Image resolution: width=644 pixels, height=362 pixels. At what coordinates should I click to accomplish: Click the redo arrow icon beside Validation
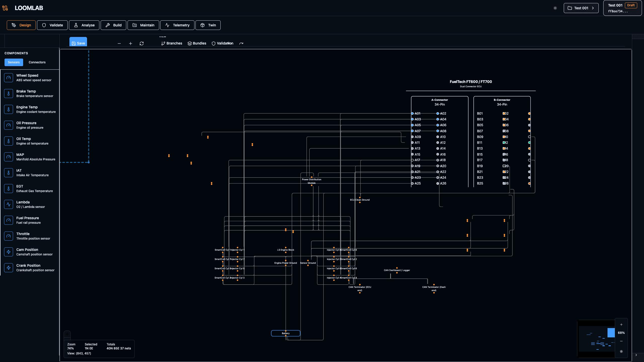(241, 43)
